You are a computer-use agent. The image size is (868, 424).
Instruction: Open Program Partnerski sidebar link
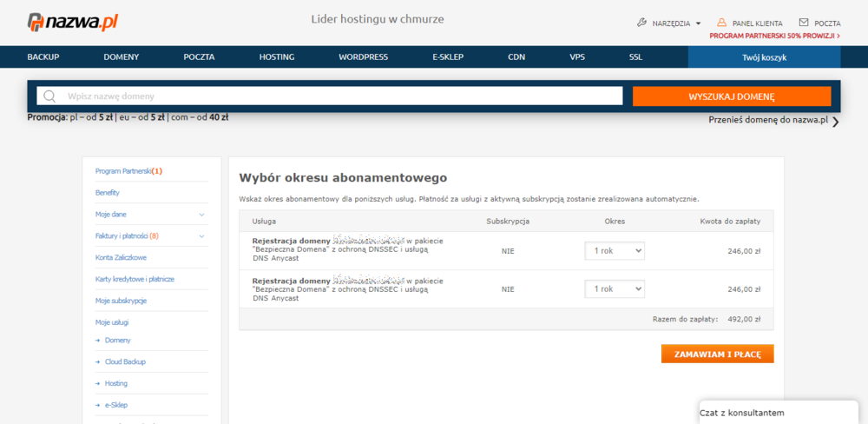pyautogui.click(x=128, y=171)
